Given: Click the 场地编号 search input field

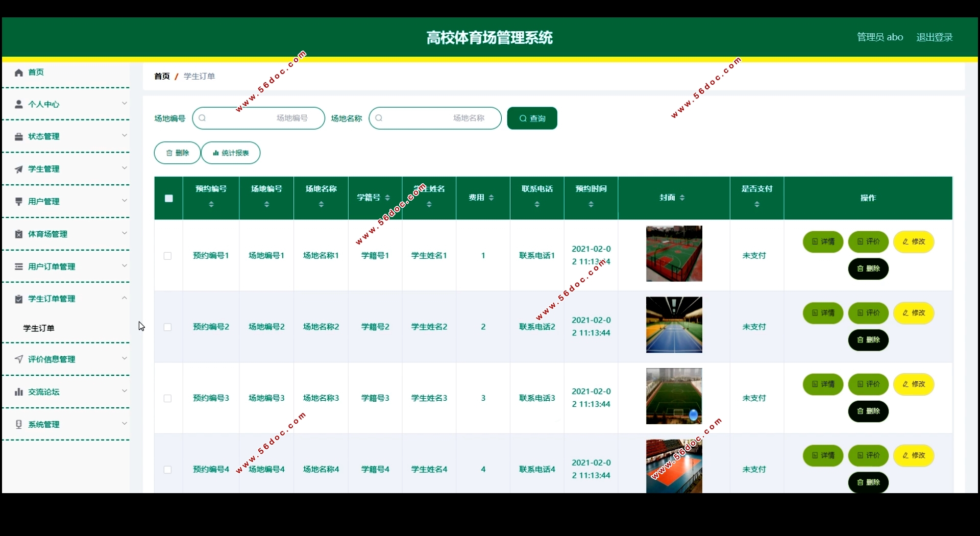Looking at the screenshot, I should [x=259, y=118].
